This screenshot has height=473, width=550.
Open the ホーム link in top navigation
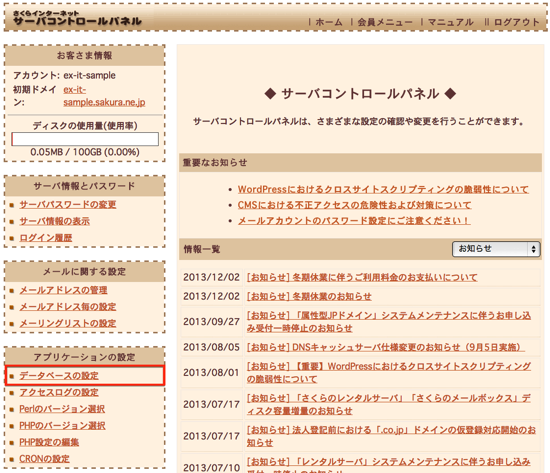coord(329,22)
